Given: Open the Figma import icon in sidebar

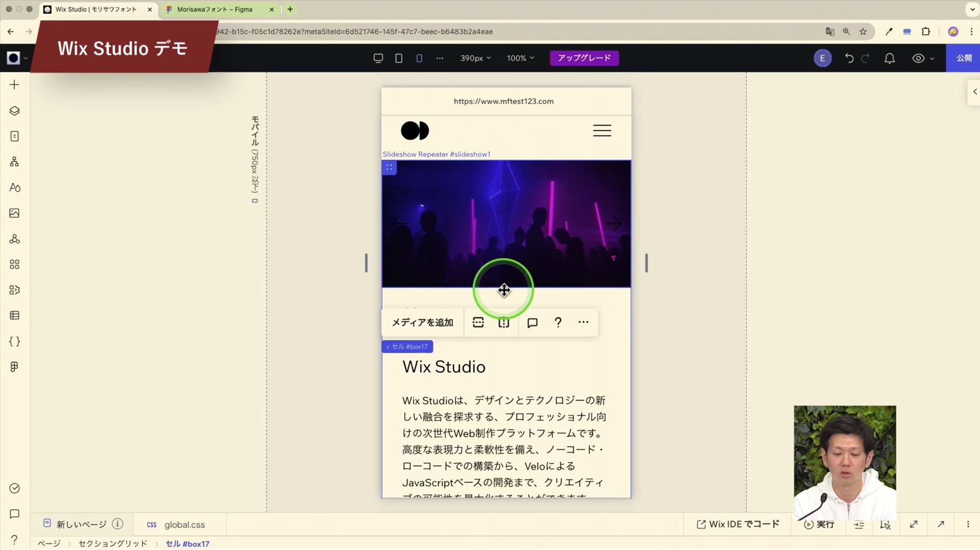Looking at the screenshot, I should [14, 367].
